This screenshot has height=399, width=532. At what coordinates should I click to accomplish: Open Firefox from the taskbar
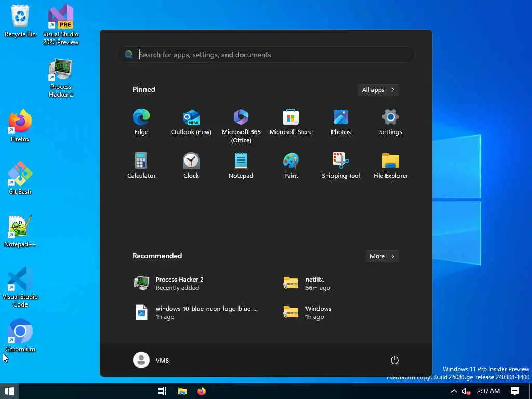202,391
